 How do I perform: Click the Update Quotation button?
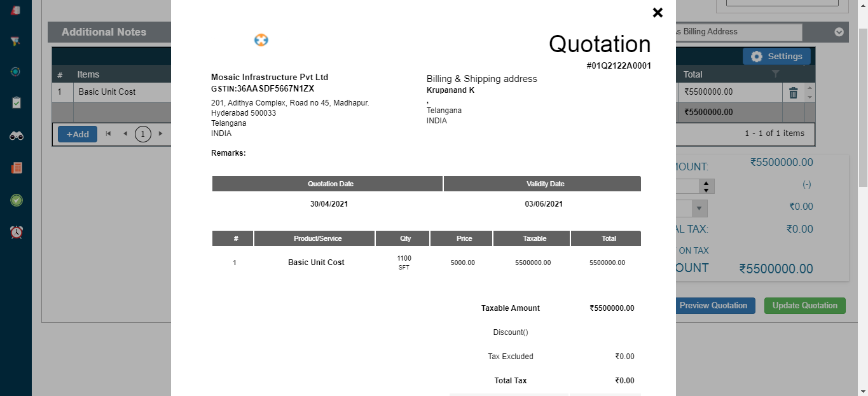click(804, 306)
